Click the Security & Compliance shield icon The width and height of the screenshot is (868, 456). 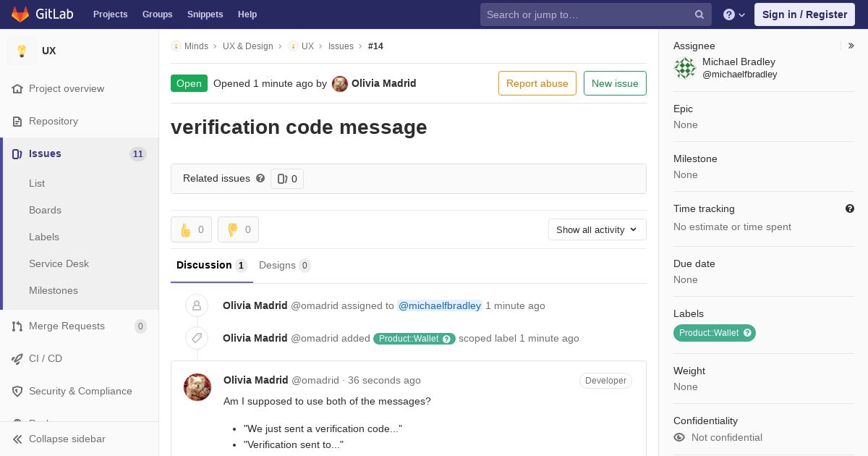coord(17,391)
